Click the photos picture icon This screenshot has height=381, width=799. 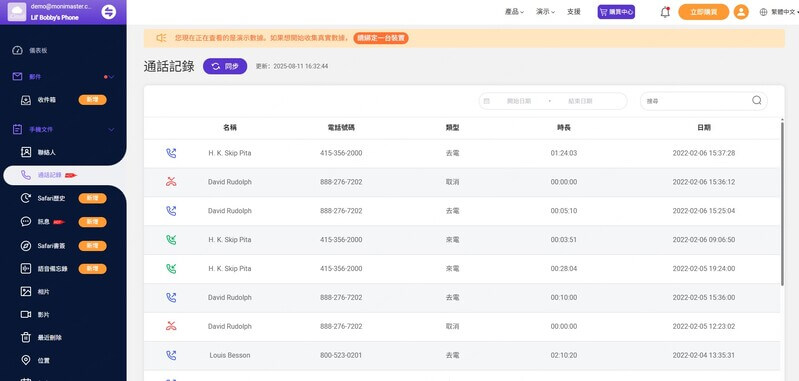[x=26, y=291]
